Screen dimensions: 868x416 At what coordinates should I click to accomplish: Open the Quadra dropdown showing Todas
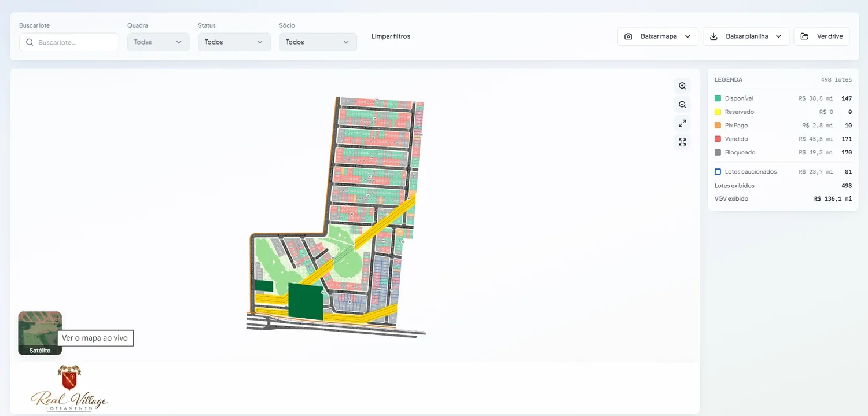click(159, 42)
